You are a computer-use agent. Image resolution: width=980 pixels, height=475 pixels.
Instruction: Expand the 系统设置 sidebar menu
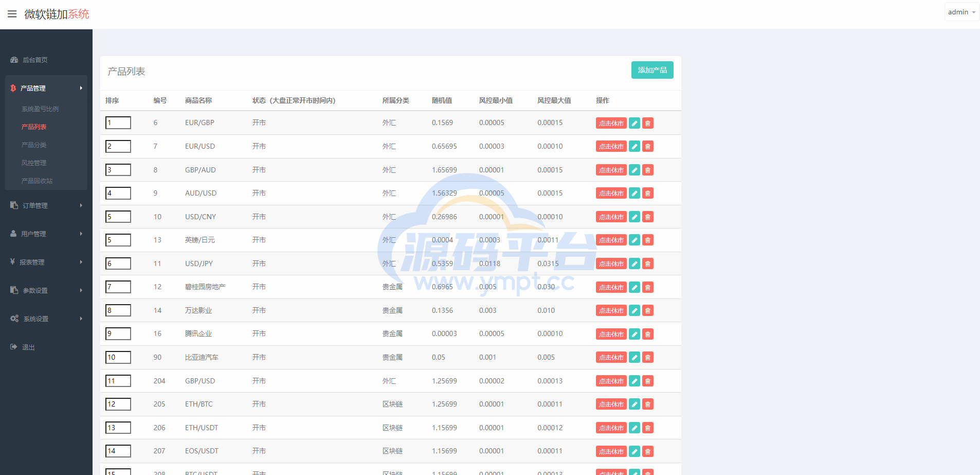[46, 319]
